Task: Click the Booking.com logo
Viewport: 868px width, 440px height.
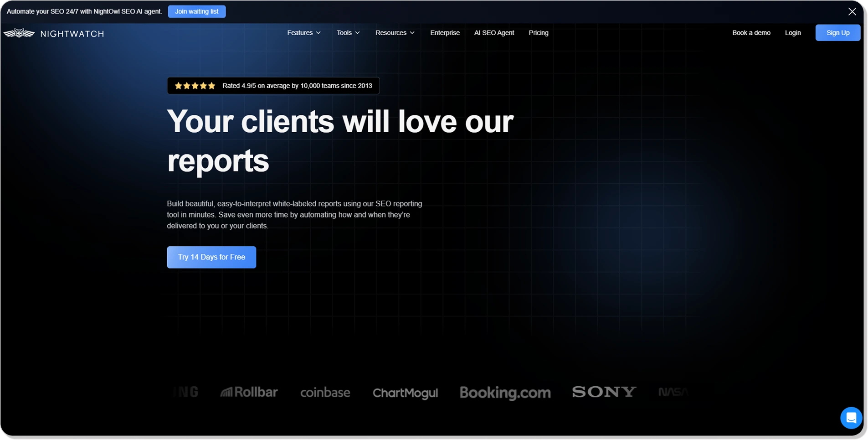Action: pyautogui.click(x=505, y=392)
